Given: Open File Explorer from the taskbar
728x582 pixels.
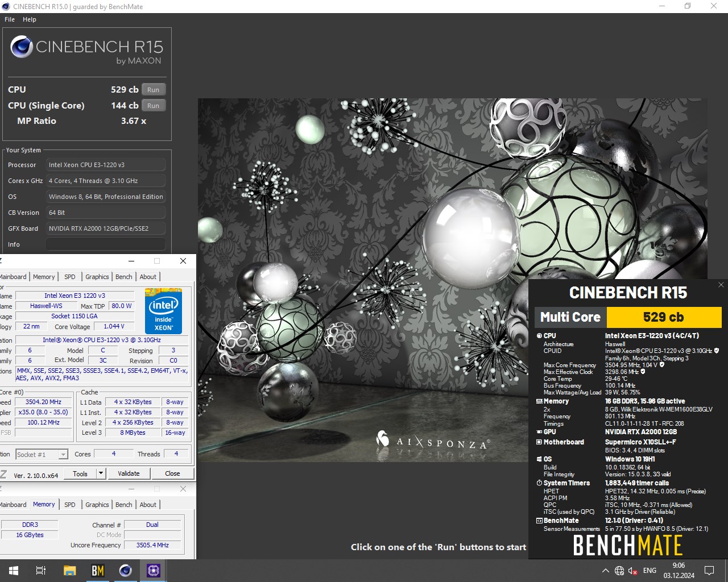Looking at the screenshot, I should [x=69, y=571].
